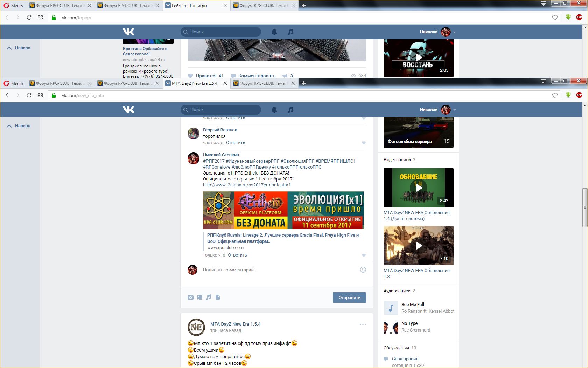
Task: Reload the vk.com/topigri page
Action: click(29, 18)
